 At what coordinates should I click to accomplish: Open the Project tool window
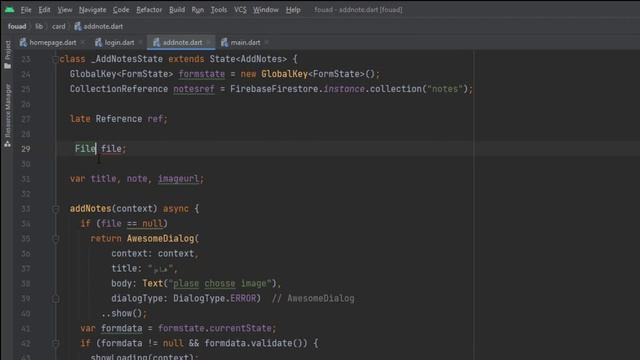(7, 54)
